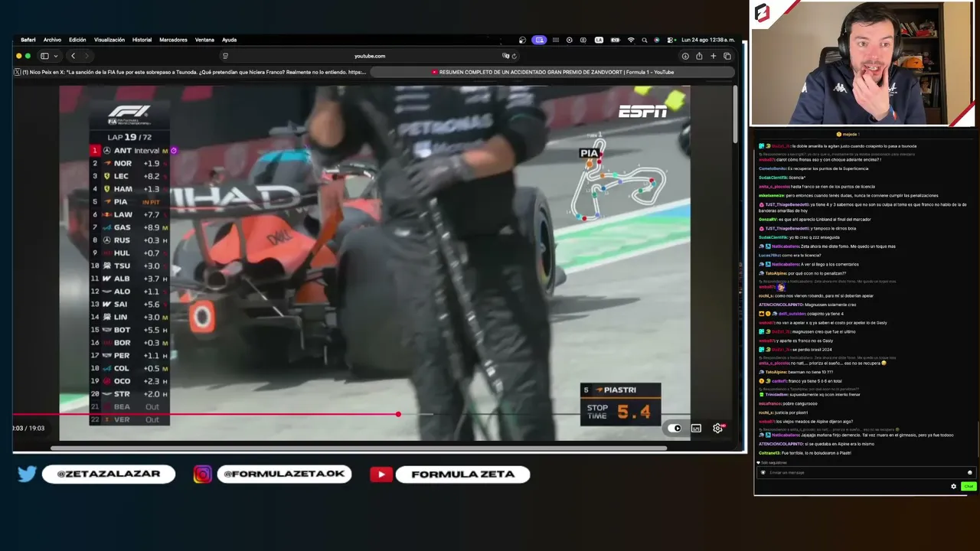Toggle YouTube autoplay switch
This screenshot has width=980, height=551.
pos(675,428)
